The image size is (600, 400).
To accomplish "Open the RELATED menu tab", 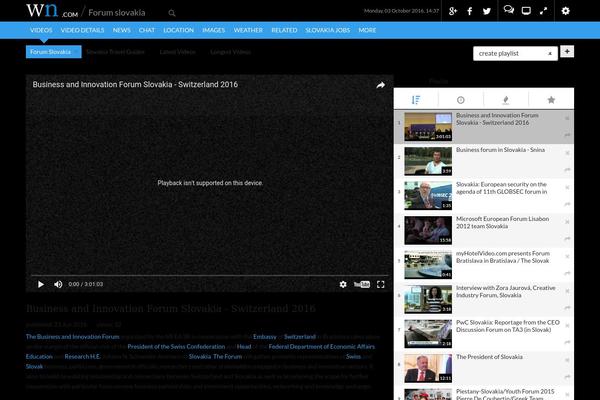I will point(284,30).
